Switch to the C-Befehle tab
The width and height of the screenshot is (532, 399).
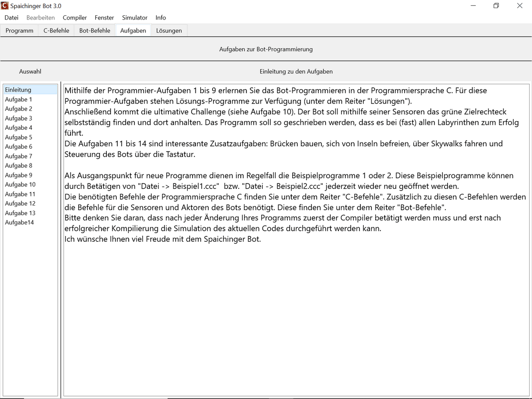(x=56, y=31)
